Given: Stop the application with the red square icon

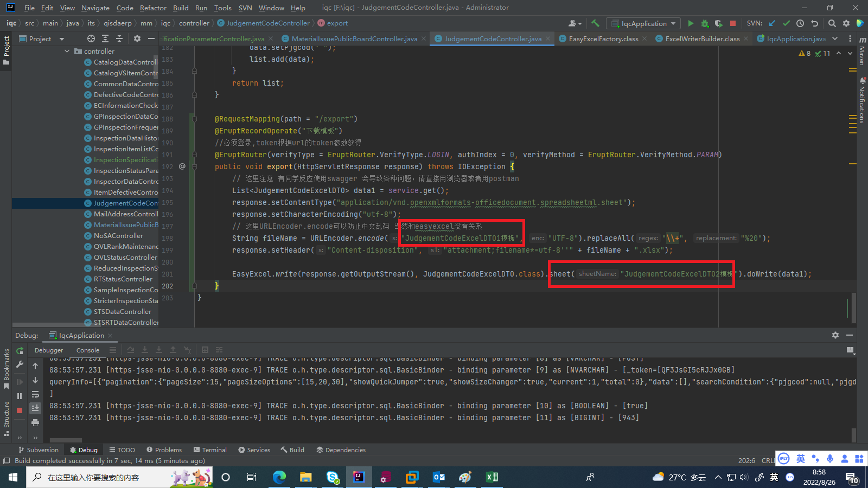Looking at the screenshot, I should [733, 23].
